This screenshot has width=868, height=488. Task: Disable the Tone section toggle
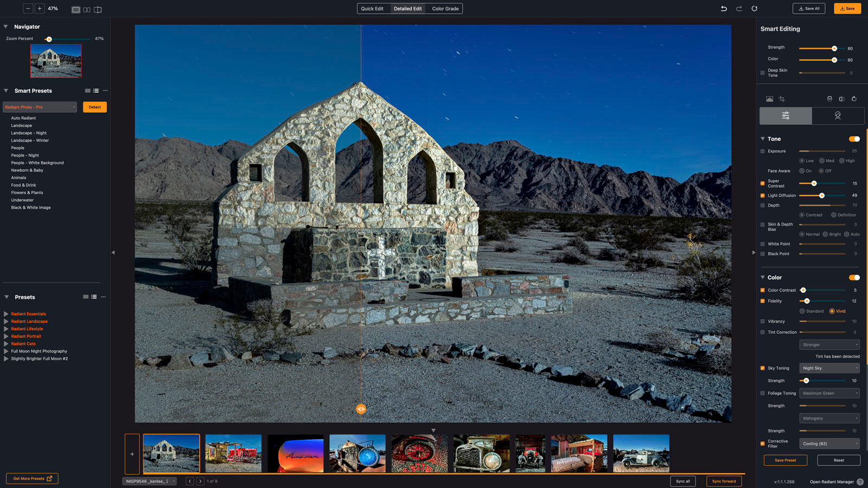854,139
